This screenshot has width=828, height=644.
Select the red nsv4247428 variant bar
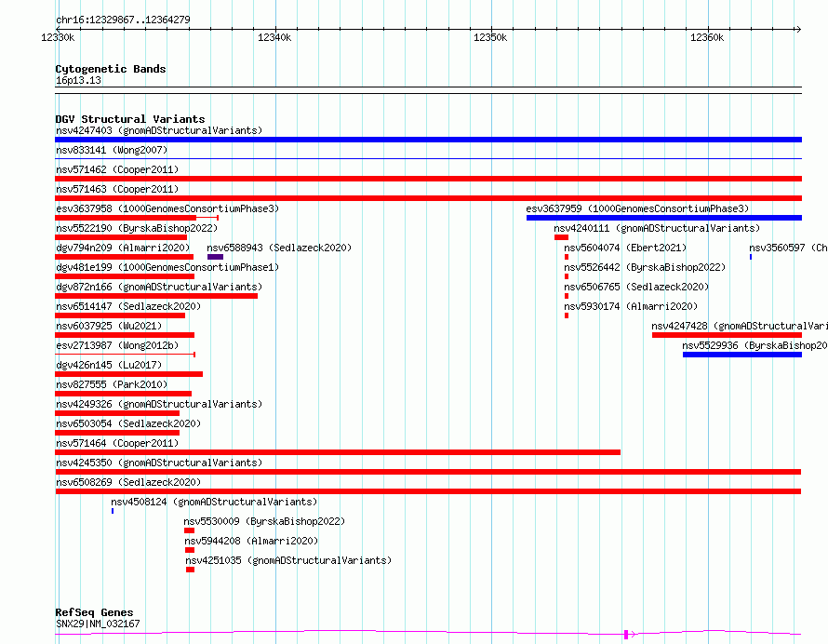point(728,335)
